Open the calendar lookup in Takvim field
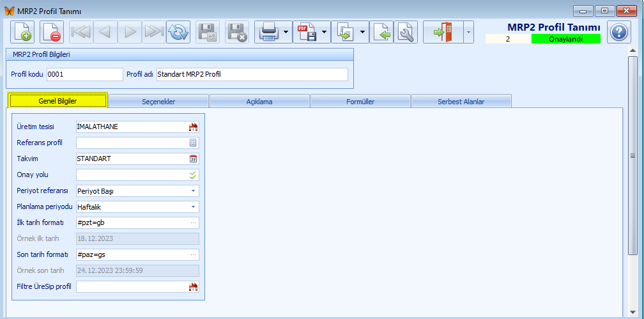This screenshot has height=319, width=644. tap(193, 159)
